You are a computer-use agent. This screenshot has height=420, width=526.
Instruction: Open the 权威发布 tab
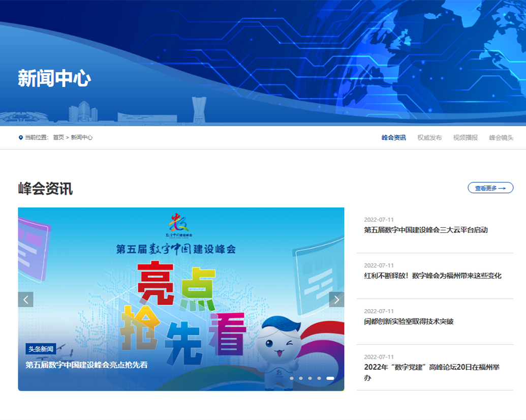tap(429, 138)
